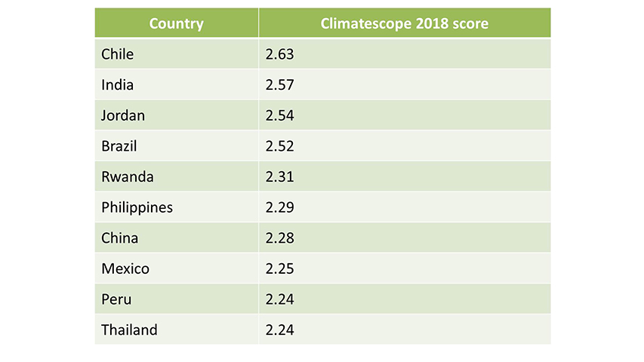Select the Mexico cell
The image size is (644, 362).
click(125, 268)
